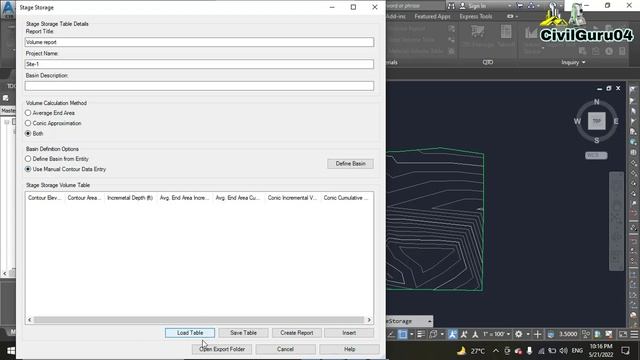This screenshot has width=640, height=360.
Task: Click S on the ViewCube compass
Action: tap(597, 140)
